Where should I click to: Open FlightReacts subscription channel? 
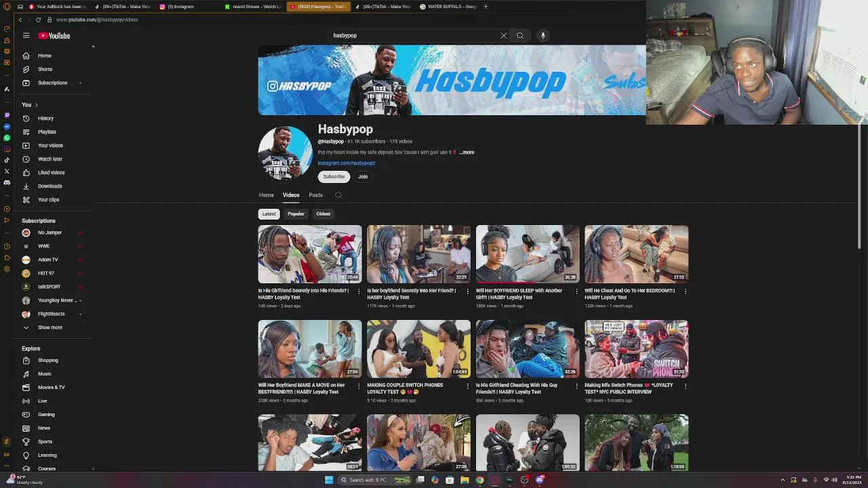(51, 314)
